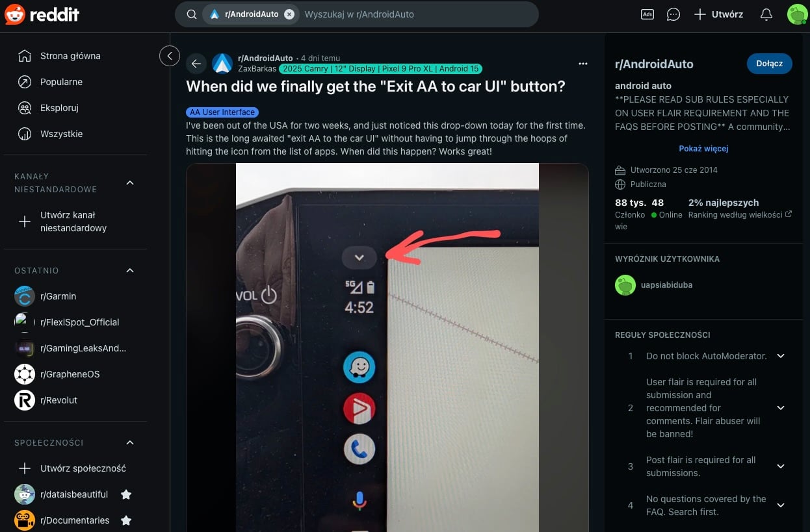810x532 pixels.
Task: Collapse the Kanały niestandardowe section
Action: tap(130, 183)
